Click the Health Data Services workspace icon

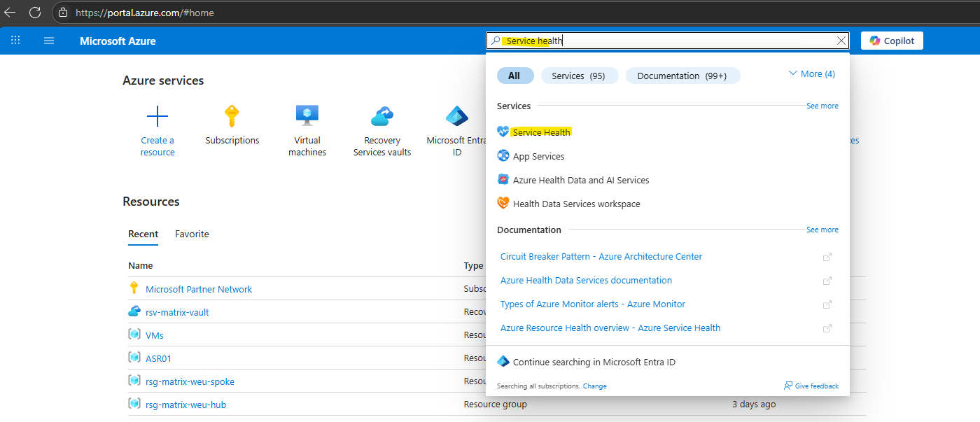point(503,204)
